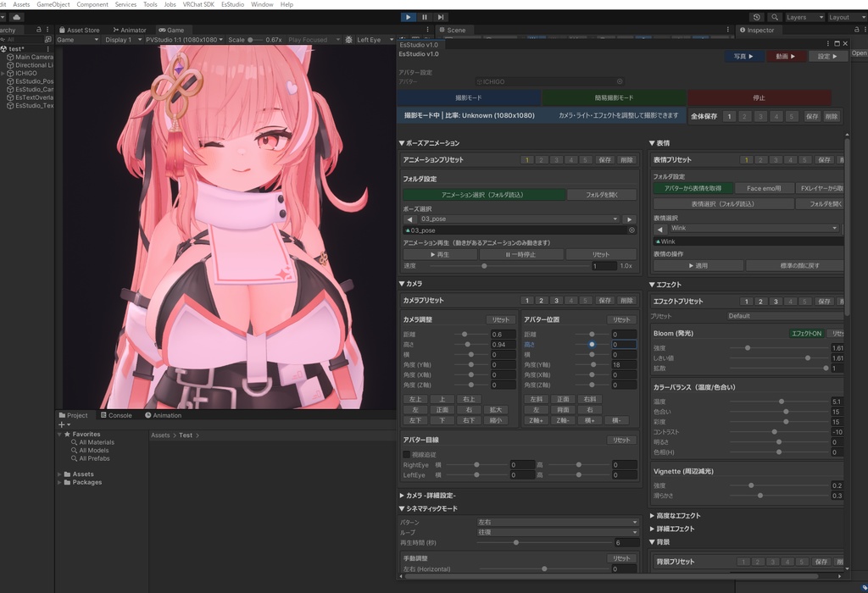Image resolution: width=868 pixels, height=593 pixels.
Task: Check the 視線追従 checkbox in アバター目線 section
Action: tap(405, 453)
